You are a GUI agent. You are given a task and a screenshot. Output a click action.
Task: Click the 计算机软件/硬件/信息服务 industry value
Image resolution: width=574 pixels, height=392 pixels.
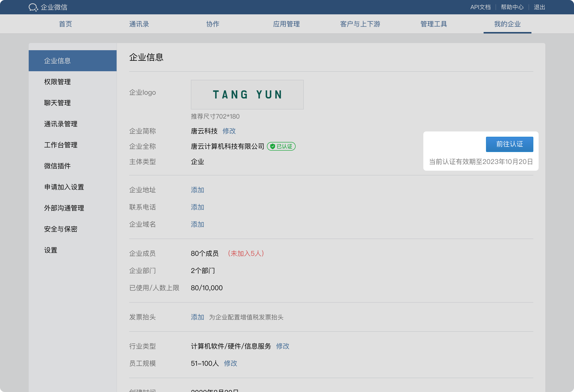point(231,346)
